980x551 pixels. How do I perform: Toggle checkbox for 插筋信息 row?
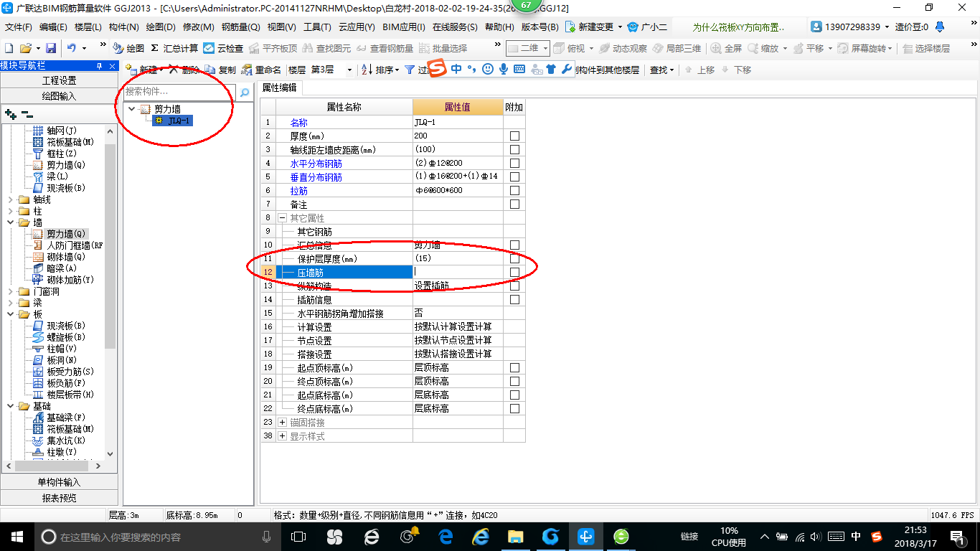click(x=514, y=299)
